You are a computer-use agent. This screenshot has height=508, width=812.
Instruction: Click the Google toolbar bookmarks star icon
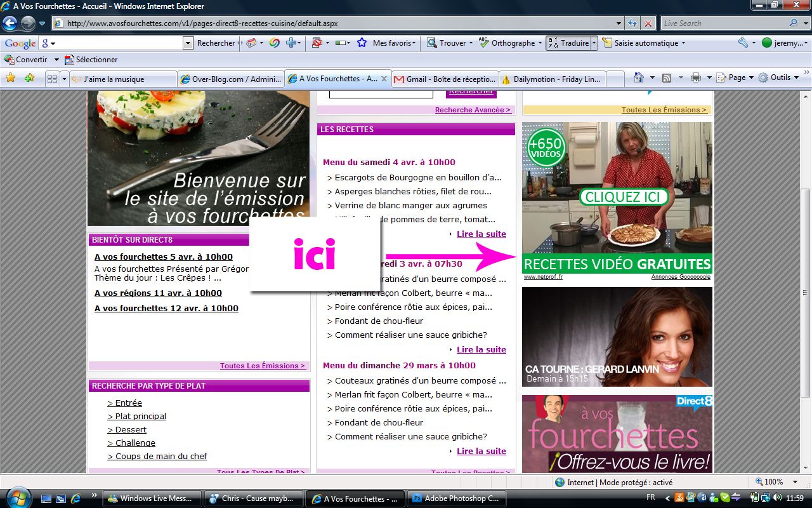(x=362, y=43)
